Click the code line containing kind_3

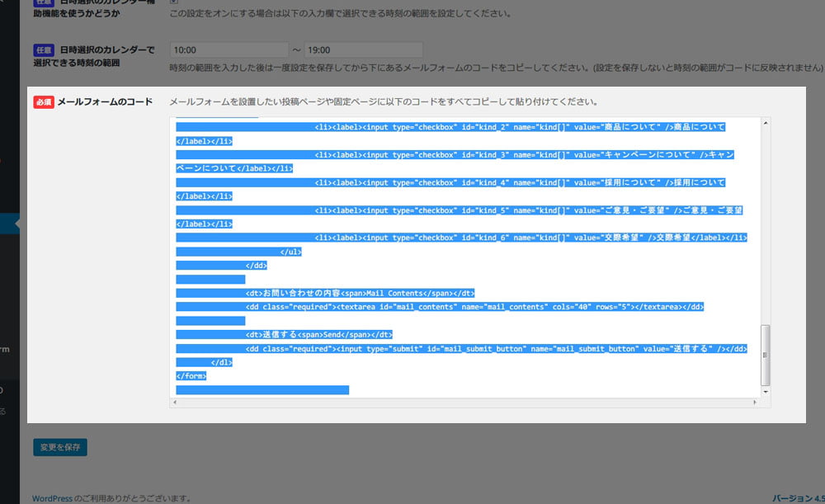(455, 155)
